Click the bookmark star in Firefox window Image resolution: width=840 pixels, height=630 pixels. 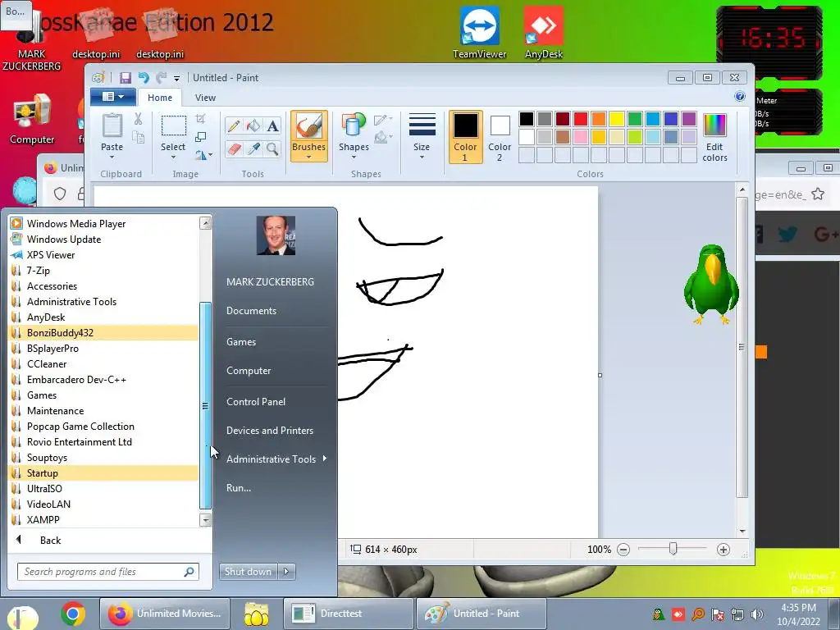tap(818, 194)
